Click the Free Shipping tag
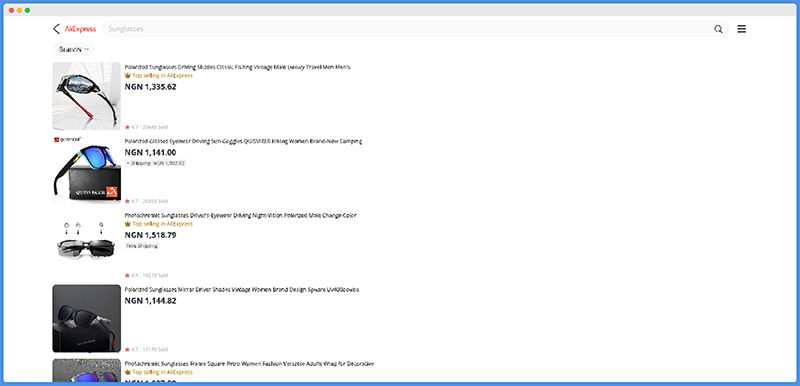 click(142, 246)
